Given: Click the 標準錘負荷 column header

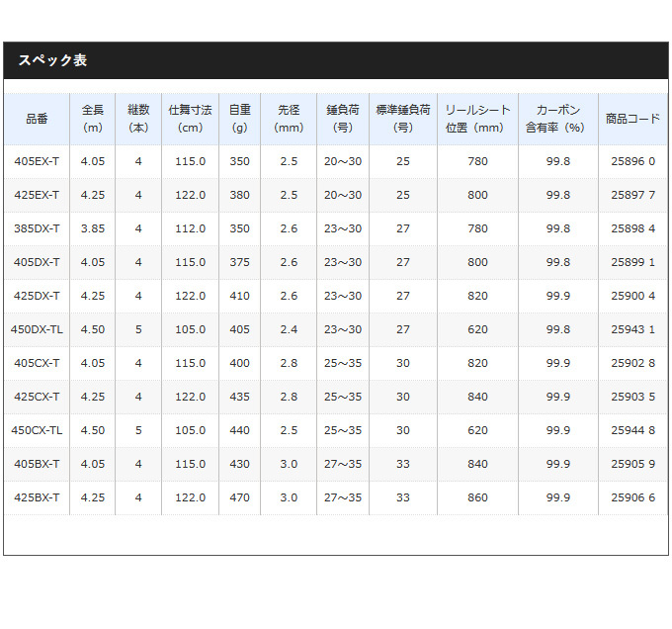Looking at the screenshot, I should [403, 119].
